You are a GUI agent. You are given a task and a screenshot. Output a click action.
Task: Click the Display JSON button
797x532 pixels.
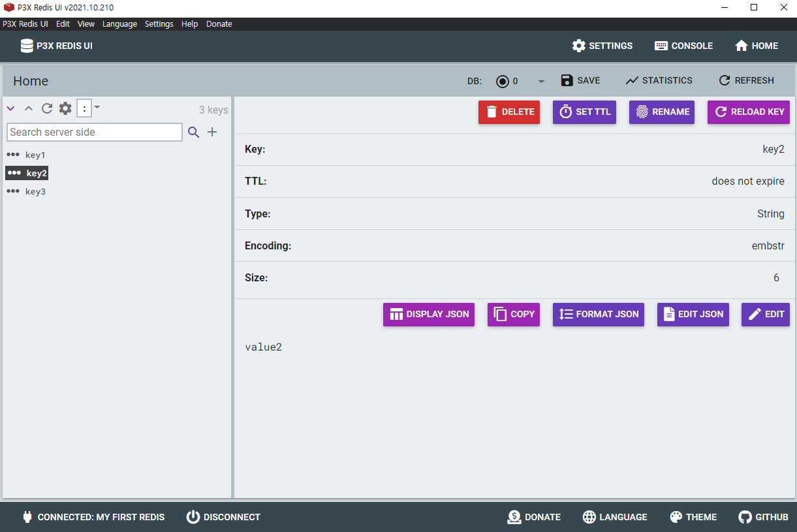429,314
